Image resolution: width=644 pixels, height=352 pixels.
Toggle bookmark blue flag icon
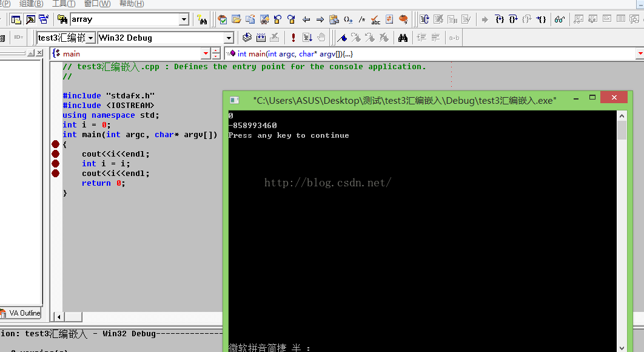click(x=342, y=38)
